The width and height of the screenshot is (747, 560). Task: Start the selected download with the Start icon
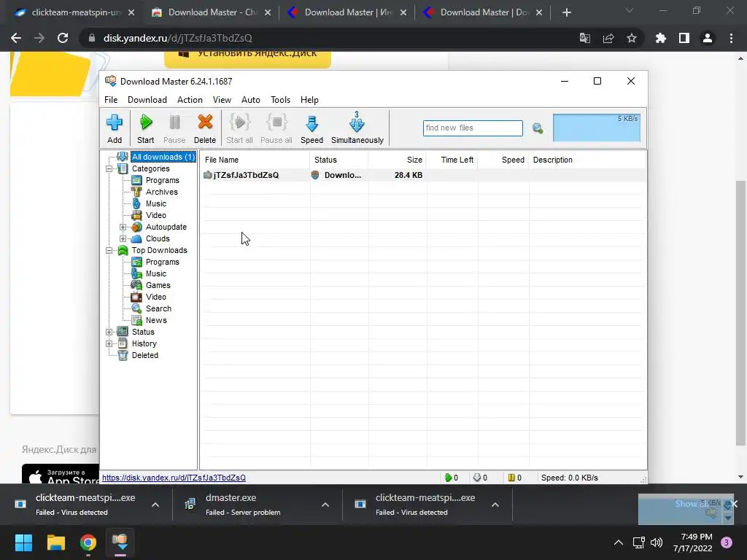pos(146,128)
